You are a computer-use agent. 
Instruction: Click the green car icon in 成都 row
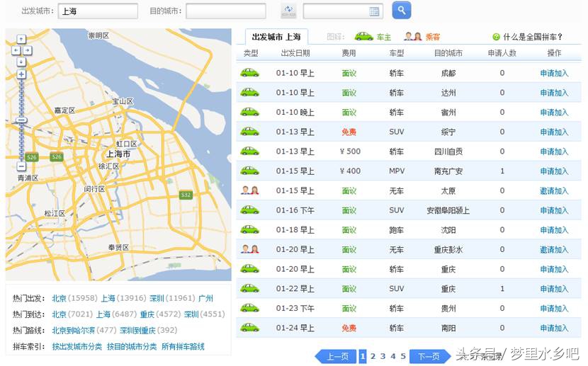pos(250,73)
